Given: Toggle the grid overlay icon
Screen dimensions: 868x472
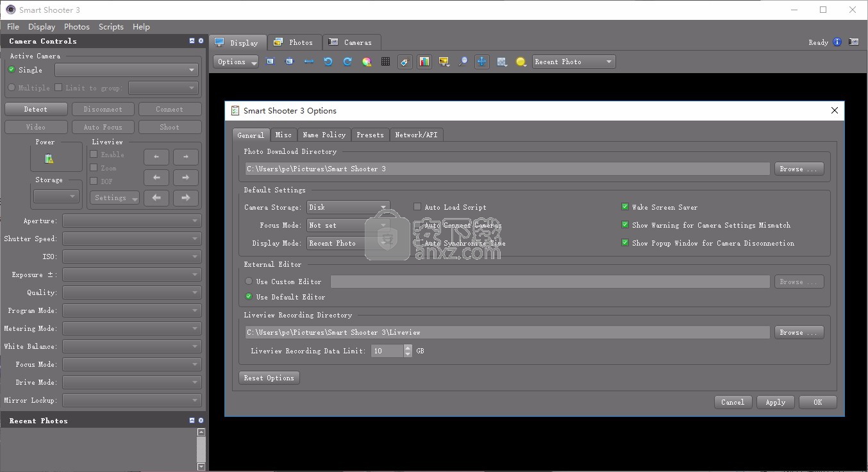Looking at the screenshot, I should click(x=385, y=62).
